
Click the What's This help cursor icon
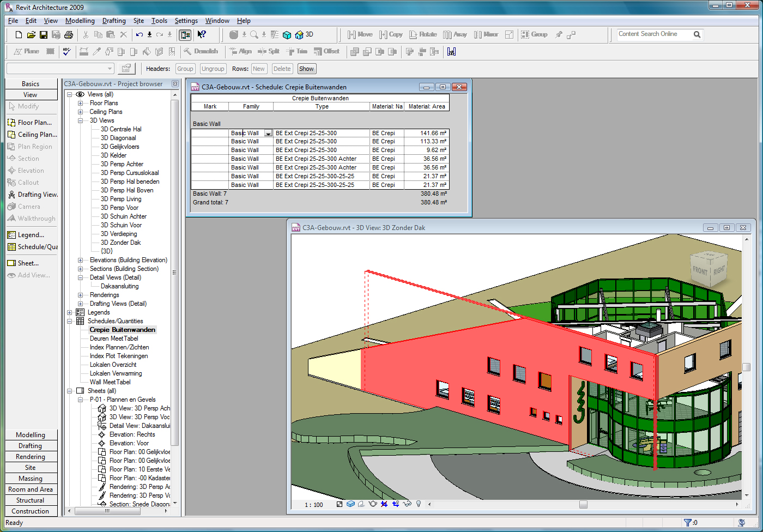coord(202,35)
